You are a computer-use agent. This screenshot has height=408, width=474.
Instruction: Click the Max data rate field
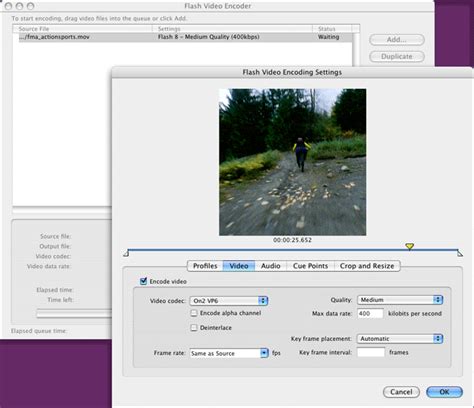370,313
